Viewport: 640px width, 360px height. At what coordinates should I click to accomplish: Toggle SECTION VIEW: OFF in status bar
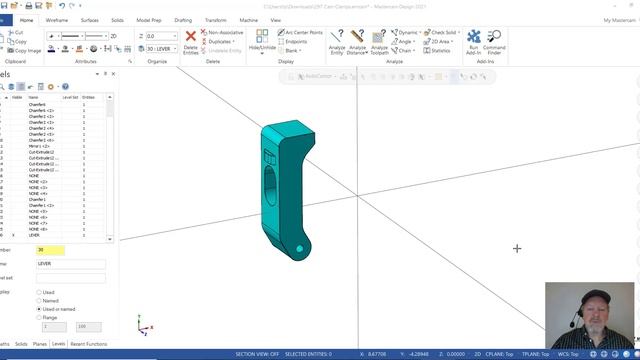click(x=257, y=354)
